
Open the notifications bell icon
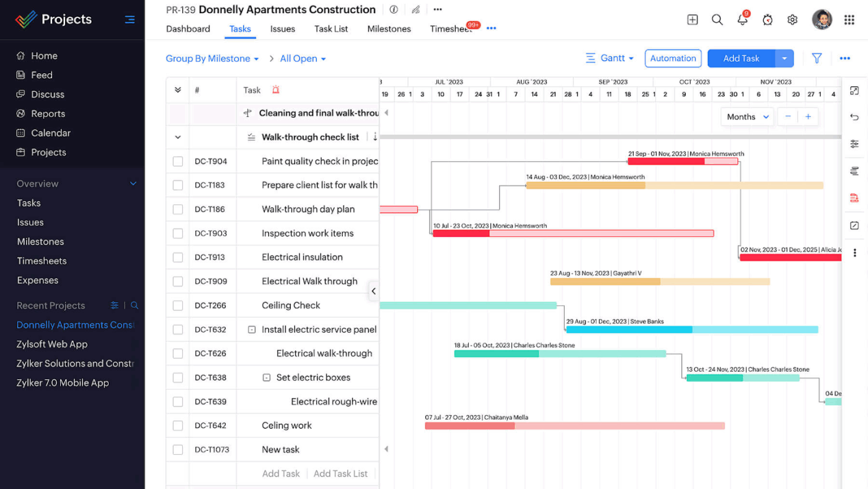pyautogui.click(x=742, y=19)
